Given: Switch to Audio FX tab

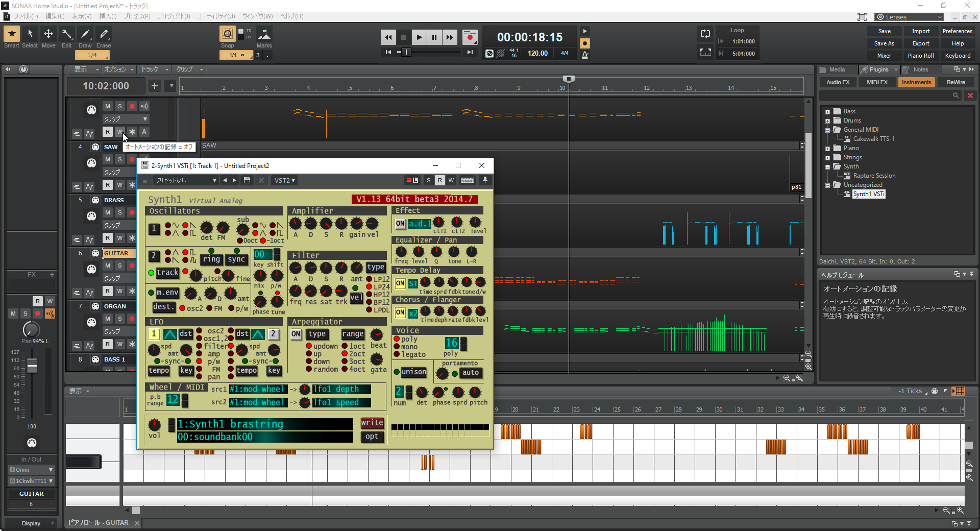Looking at the screenshot, I should point(838,82).
